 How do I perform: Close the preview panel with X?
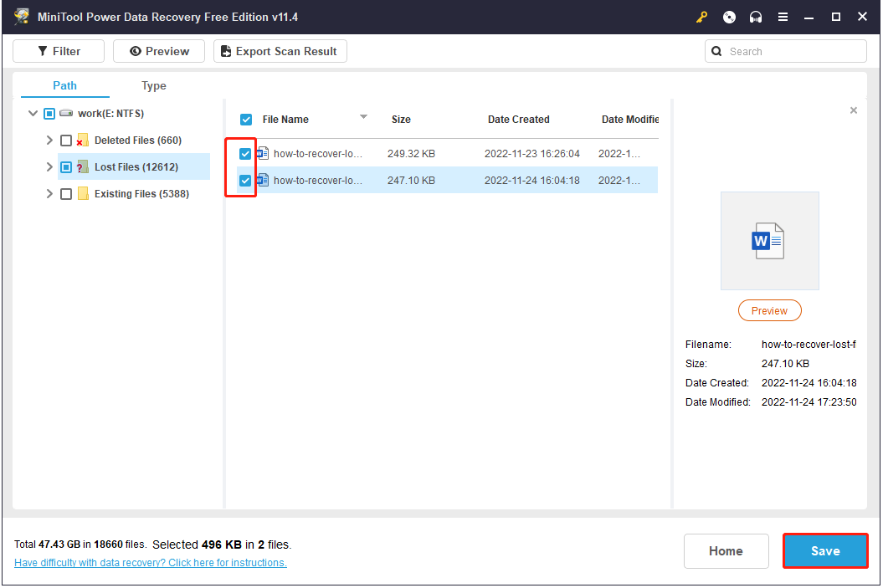tap(854, 110)
